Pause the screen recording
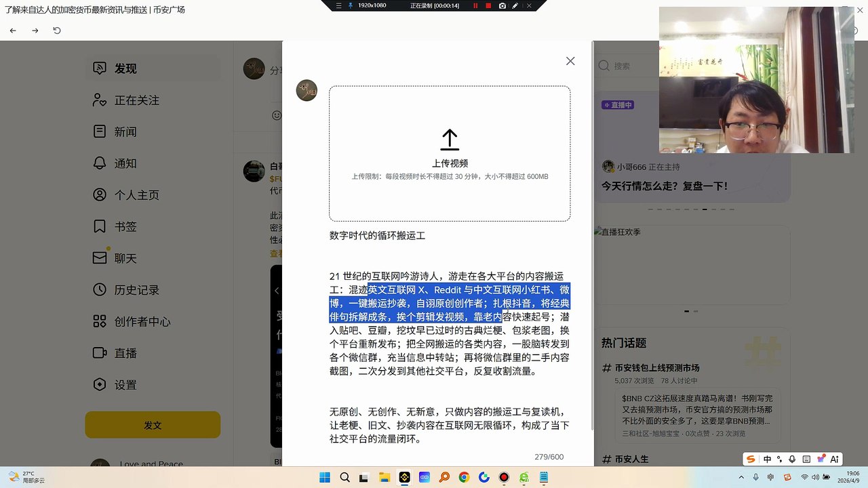Viewport: 868px width, 488px height. click(475, 5)
